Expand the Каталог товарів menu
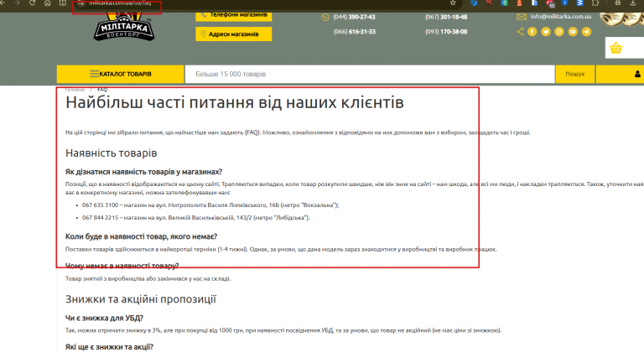 pos(121,74)
